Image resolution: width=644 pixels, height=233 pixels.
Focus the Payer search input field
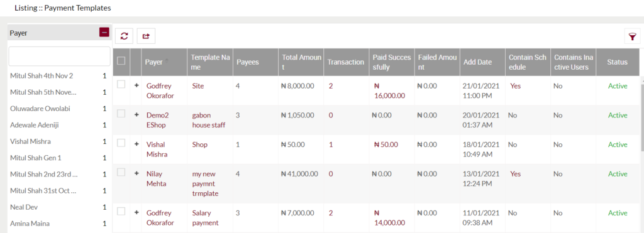point(60,56)
